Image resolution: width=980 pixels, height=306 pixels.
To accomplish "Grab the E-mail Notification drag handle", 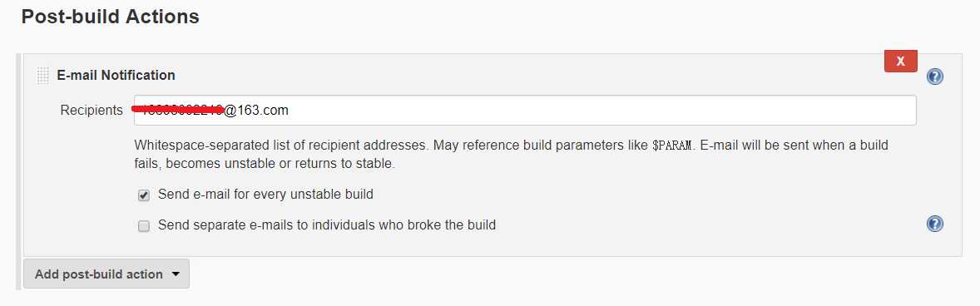I will (42, 76).
